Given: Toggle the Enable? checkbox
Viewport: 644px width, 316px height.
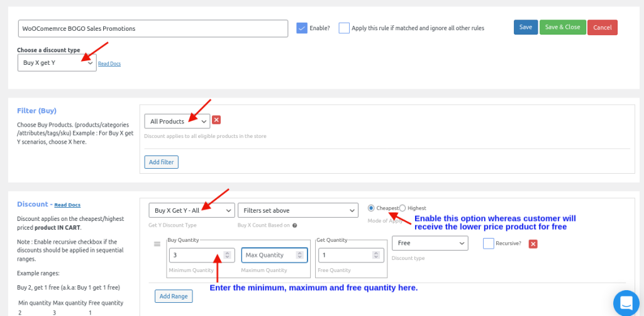Looking at the screenshot, I should click(x=302, y=28).
